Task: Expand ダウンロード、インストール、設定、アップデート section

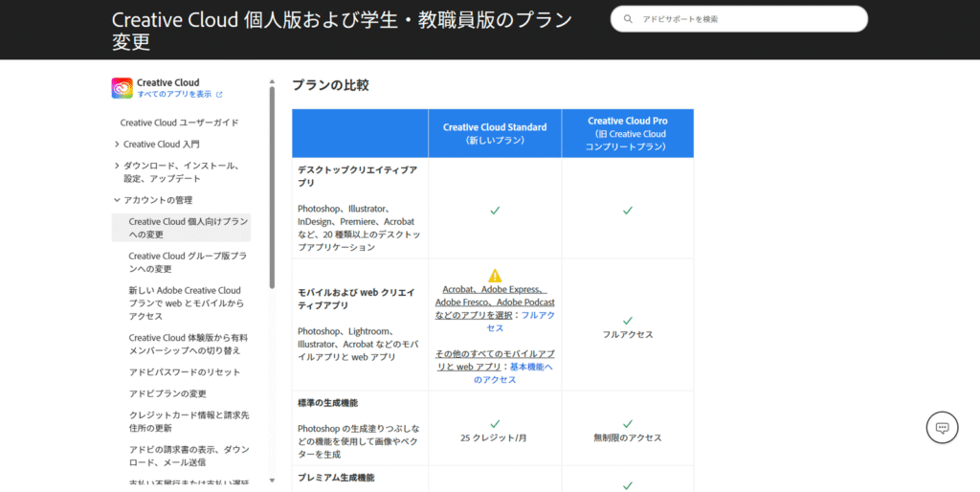Action: 117,166
